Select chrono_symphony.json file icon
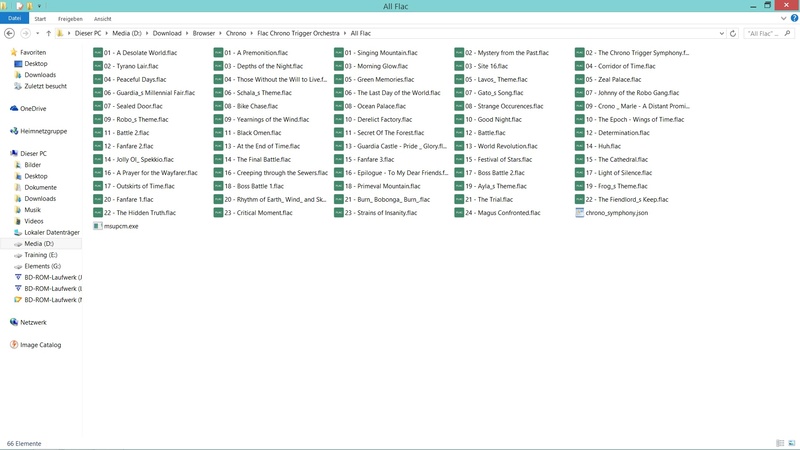 580,213
